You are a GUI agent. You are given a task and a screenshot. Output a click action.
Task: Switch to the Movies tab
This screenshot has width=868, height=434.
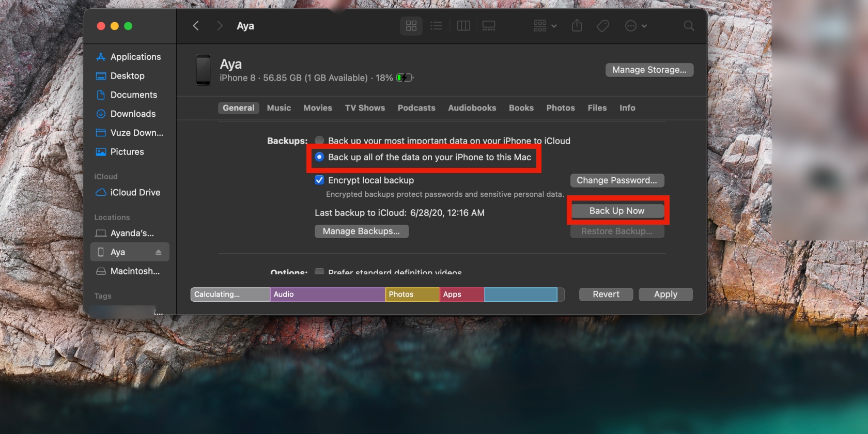318,108
